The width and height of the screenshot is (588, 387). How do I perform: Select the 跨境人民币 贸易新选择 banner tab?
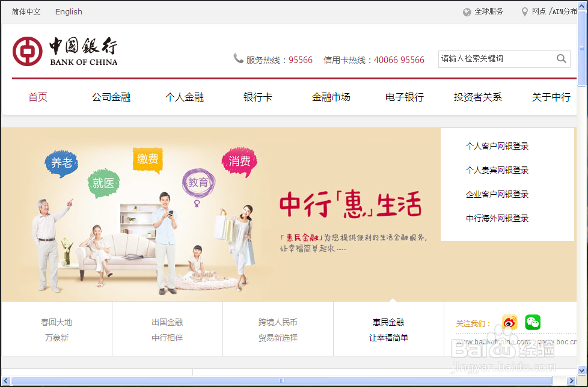(x=278, y=330)
